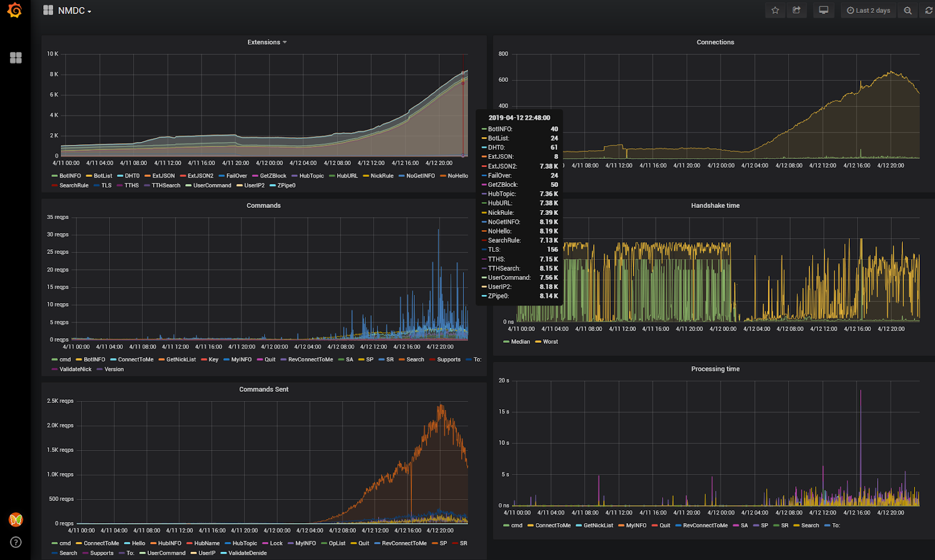
Task: Refresh the dashboard data
Action: [x=928, y=10]
